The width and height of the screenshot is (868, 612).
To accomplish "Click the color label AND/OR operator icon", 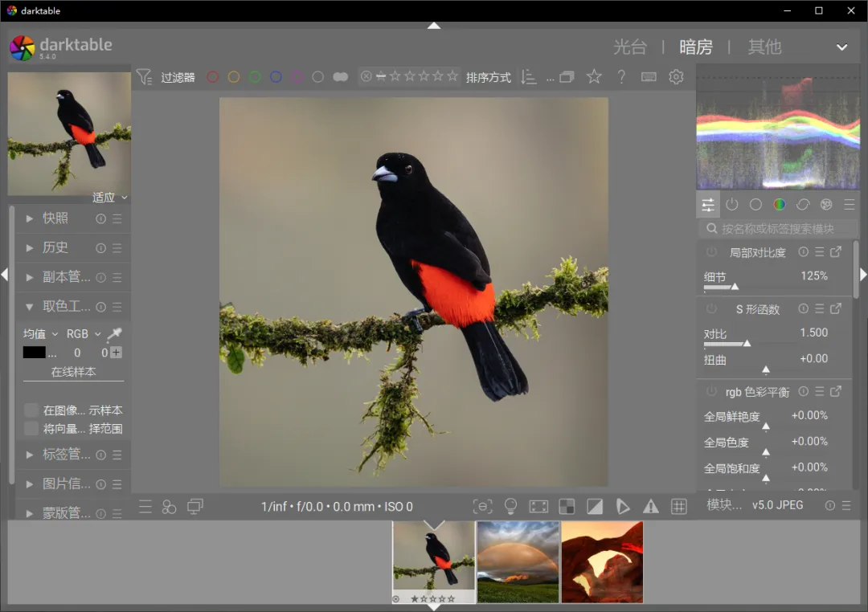I will 341,77.
